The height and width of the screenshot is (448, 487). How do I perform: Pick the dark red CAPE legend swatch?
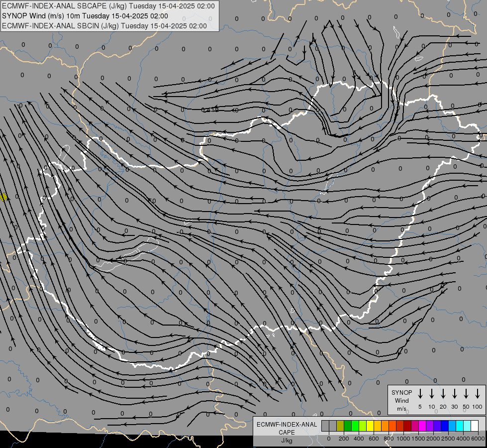coord(407,426)
